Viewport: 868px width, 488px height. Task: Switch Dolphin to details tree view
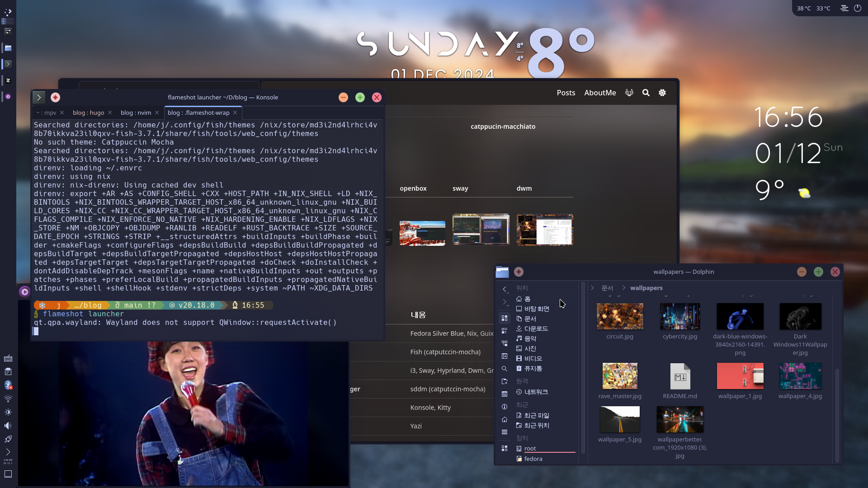(505, 343)
